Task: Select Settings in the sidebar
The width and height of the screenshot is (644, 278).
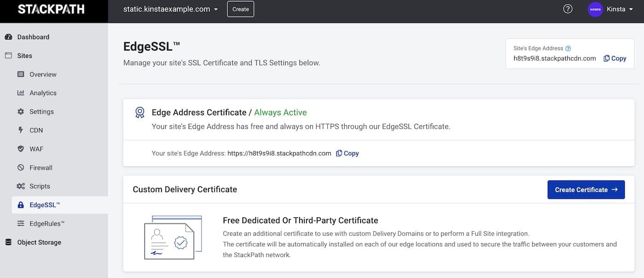Action: click(41, 111)
